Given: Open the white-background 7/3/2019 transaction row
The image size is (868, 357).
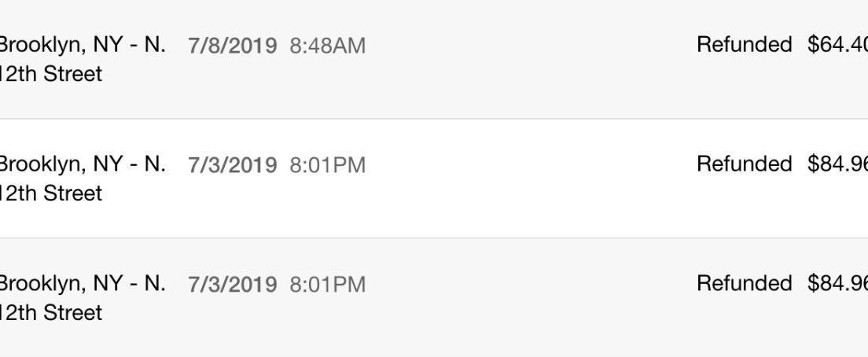Looking at the screenshot, I should pos(434,178).
